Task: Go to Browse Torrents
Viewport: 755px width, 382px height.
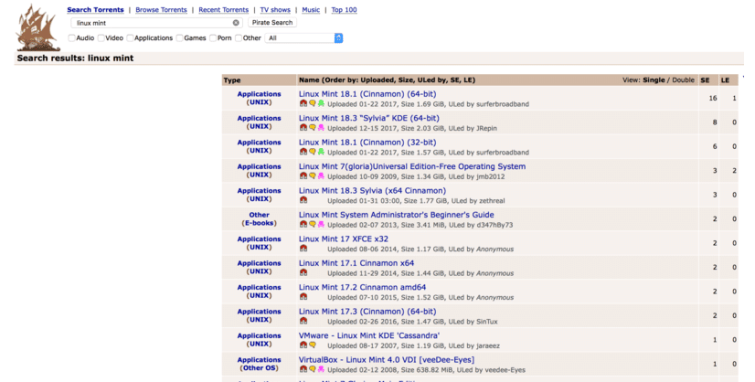Action: (x=161, y=10)
